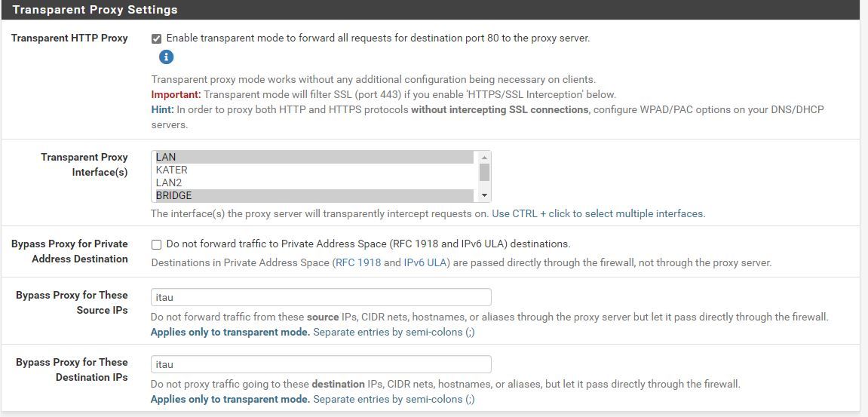Click the Transparent Proxy Settings header
This screenshot has width=868, height=417.
[95, 10]
